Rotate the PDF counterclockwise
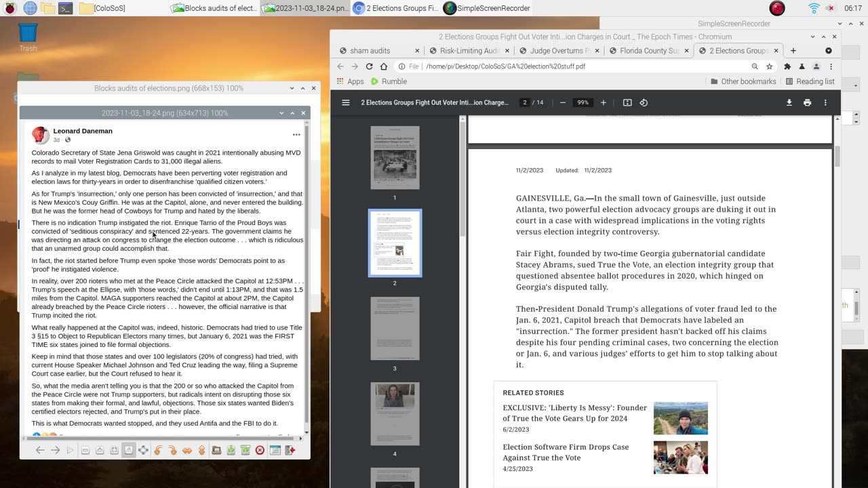Image resolution: width=868 pixels, height=488 pixels. [x=644, y=102]
